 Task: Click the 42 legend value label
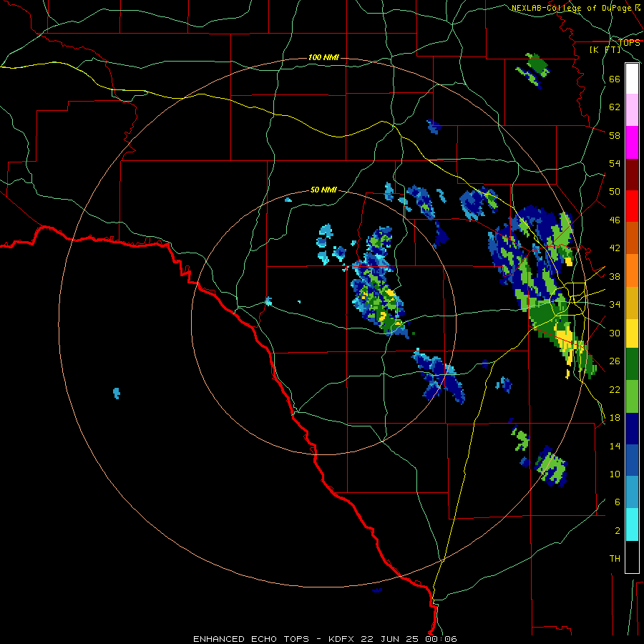click(x=615, y=248)
